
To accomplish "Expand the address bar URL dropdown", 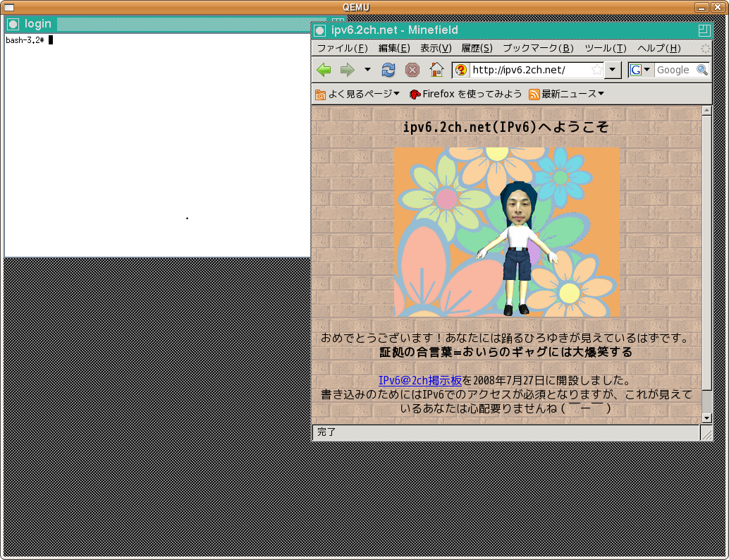I will pos(613,71).
